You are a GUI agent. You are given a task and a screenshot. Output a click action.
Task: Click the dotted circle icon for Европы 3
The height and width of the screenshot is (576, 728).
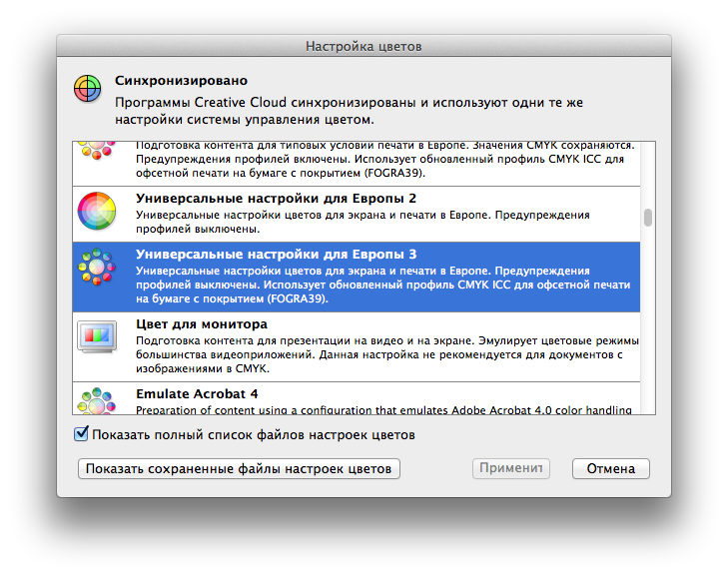coord(97,267)
